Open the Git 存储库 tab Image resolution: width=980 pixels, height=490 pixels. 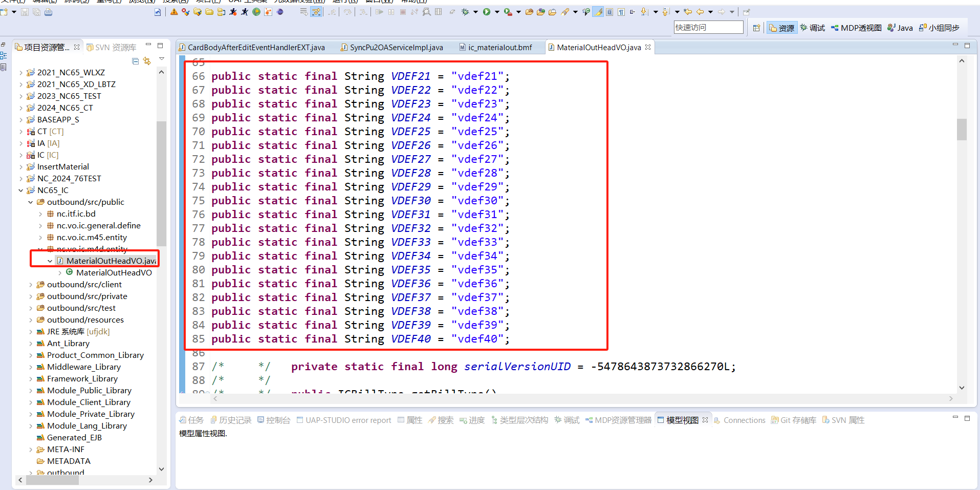[x=794, y=420]
